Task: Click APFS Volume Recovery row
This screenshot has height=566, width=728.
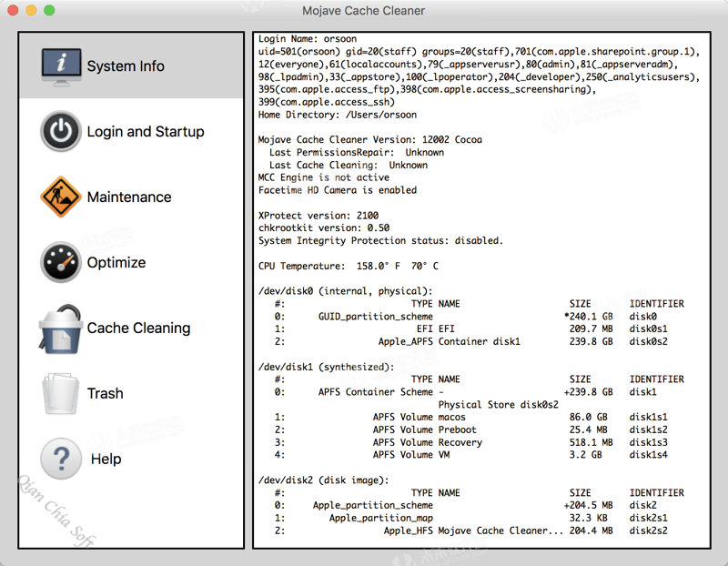Action: click(x=470, y=442)
